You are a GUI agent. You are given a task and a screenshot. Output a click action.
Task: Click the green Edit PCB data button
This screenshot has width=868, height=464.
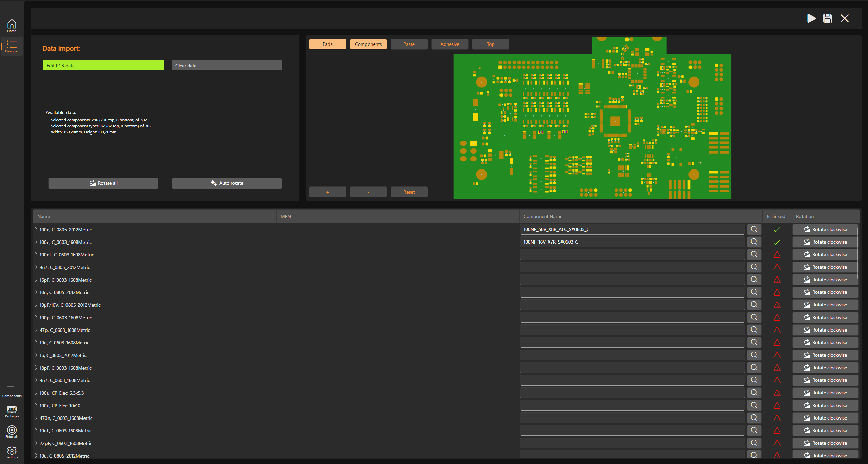point(103,66)
